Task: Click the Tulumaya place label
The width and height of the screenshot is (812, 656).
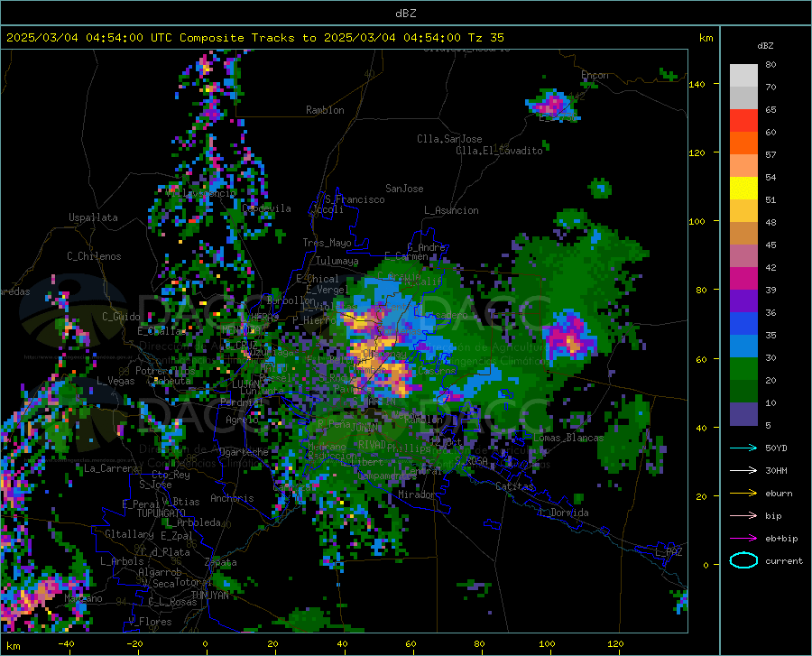Action: tap(337, 261)
